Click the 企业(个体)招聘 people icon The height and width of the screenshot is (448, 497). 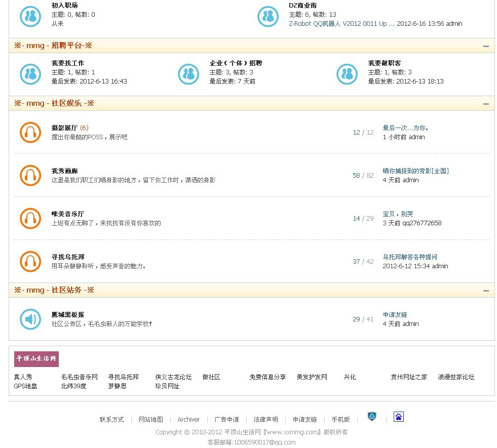point(188,74)
